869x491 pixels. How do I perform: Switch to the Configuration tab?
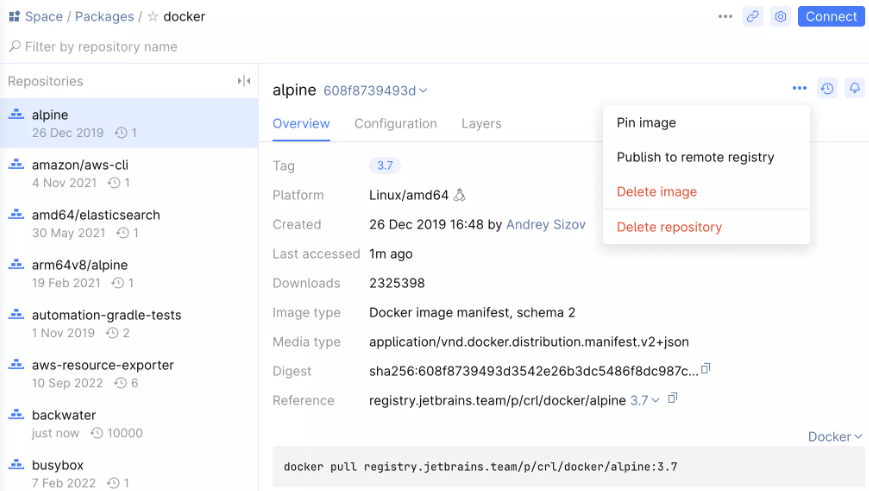395,124
